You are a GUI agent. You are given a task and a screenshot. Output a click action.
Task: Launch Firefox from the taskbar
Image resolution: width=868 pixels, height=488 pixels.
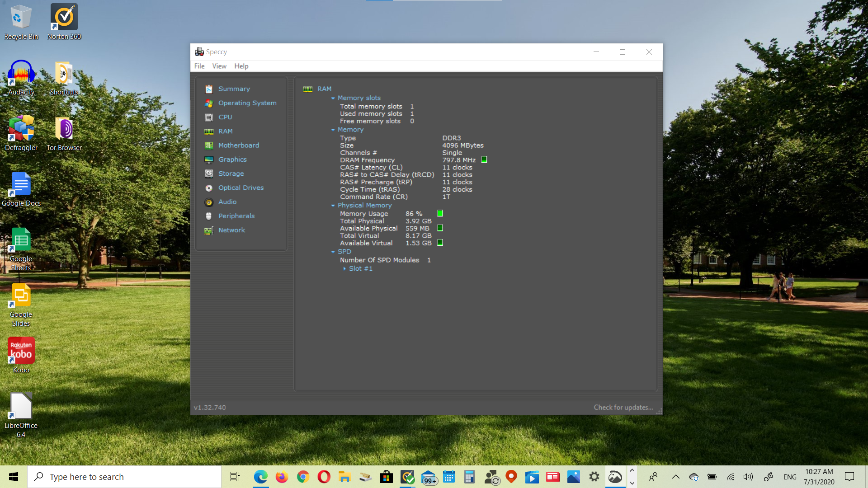[x=282, y=477]
